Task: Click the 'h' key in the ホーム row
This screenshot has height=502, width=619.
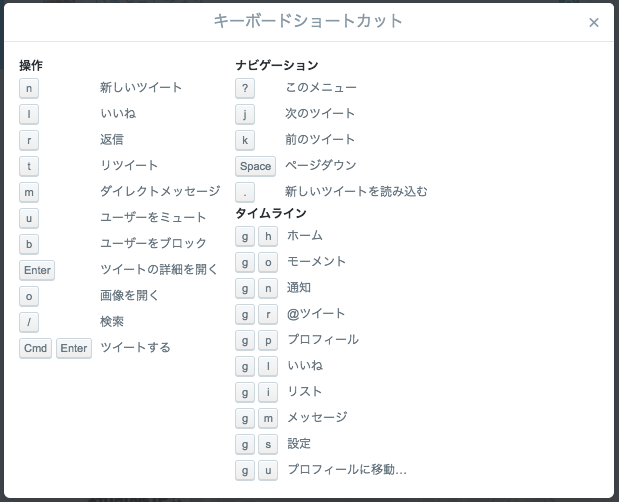Action: (268, 236)
